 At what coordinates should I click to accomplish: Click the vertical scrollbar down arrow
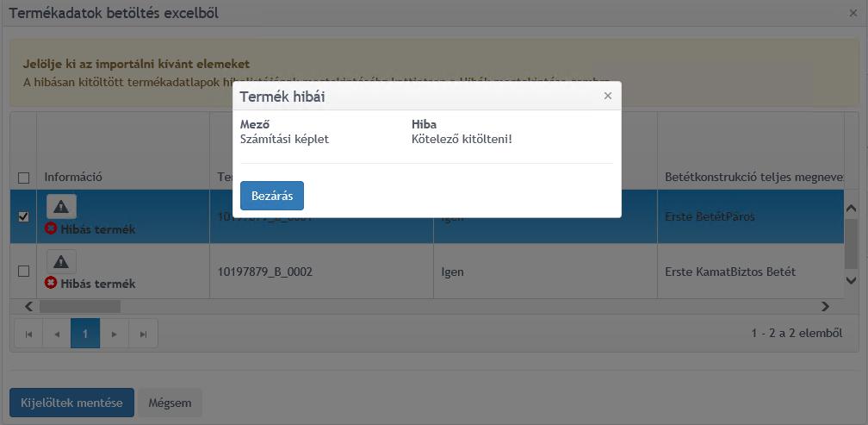[x=851, y=281]
